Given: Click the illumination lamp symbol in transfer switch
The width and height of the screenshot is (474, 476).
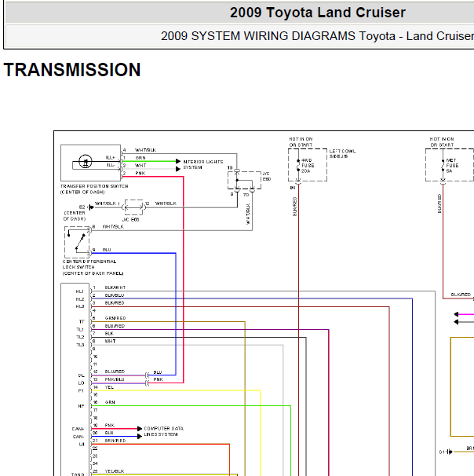Looking at the screenshot, I should click(x=86, y=161).
